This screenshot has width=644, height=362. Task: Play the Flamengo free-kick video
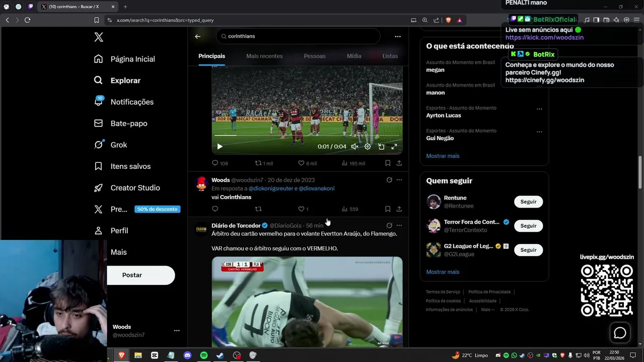[220, 146]
